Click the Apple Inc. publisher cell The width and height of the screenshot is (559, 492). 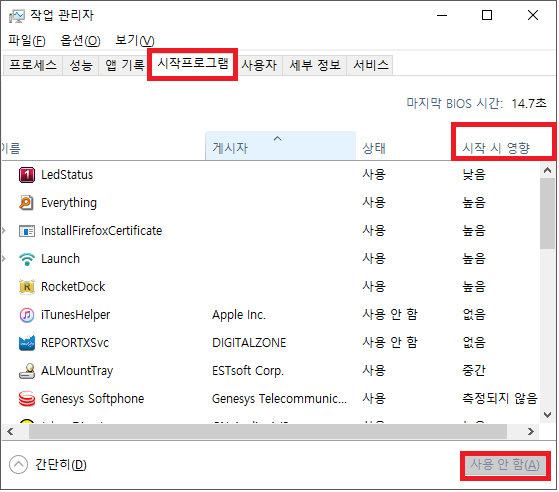239,315
